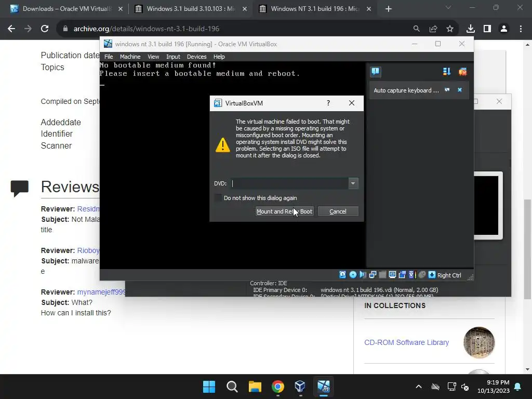
Task: Click the hard disk activity indicator in VirtualBox status bar
Action: point(343,275)
